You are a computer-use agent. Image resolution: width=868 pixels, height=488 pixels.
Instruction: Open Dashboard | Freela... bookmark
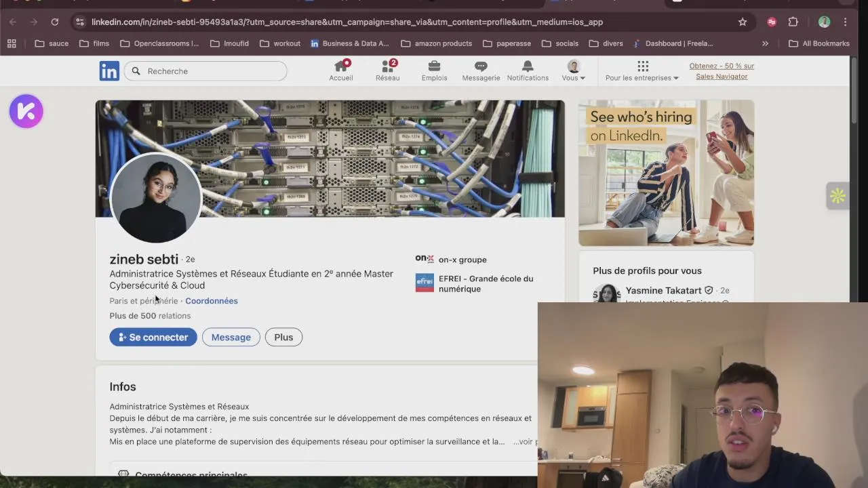(x=673, y=43)
